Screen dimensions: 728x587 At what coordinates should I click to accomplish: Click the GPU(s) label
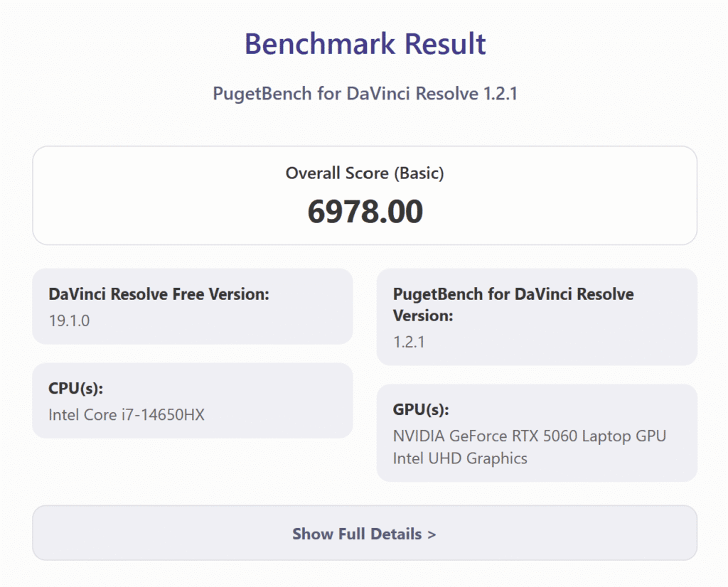[420, 410]
